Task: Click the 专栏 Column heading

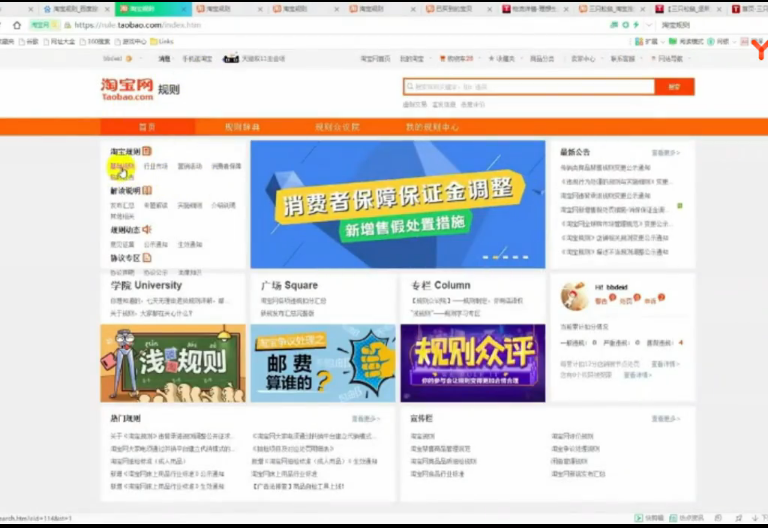Action: [440, 285]
